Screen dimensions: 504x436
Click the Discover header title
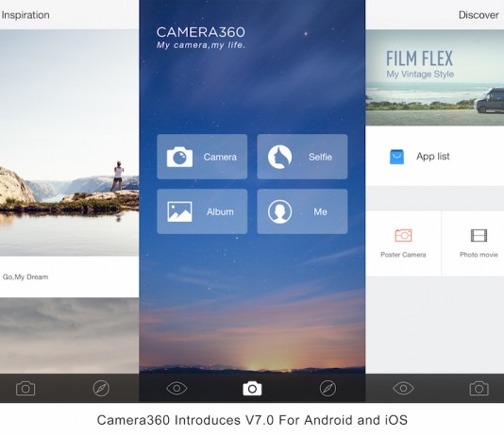[479, 15]
